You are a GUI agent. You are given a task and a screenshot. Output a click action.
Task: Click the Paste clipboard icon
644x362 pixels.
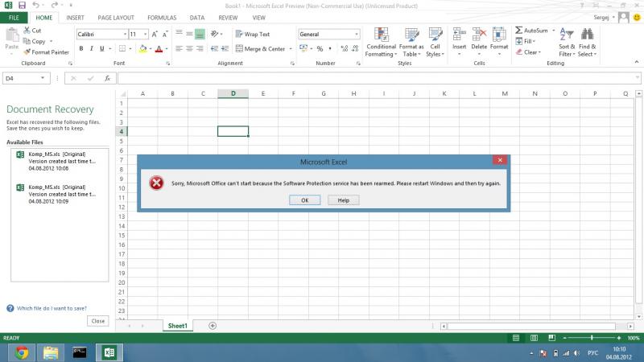(x=12, y=36)
